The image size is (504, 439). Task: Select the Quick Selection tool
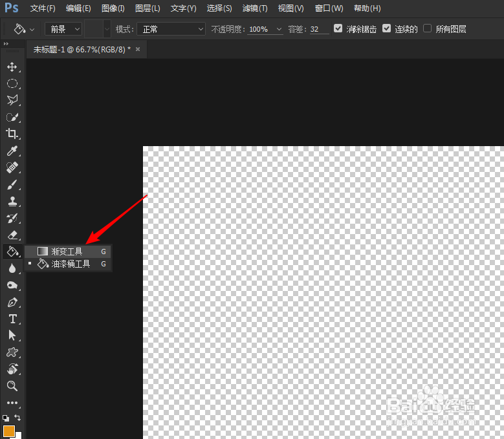pyautogui.click(x=12, y=117)
